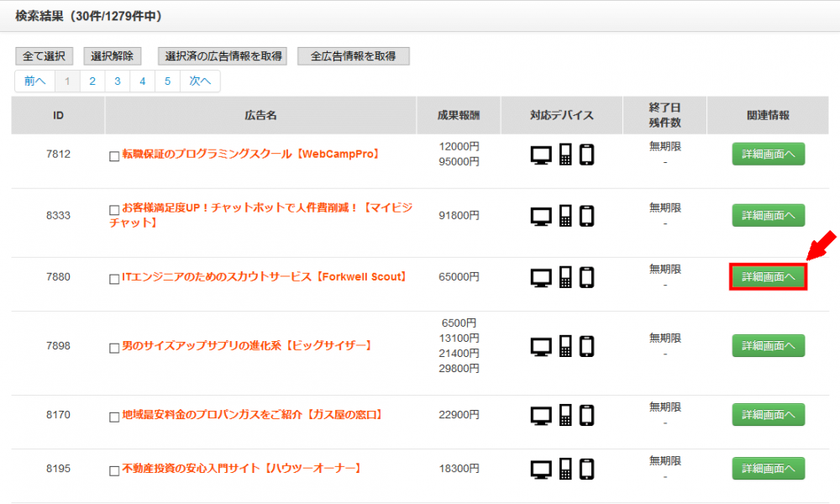The width and height of the screenshot is (840, 504).
Task: Tick the checkbox for ビッグサイザー ad
Action: [x=114, y=348]
